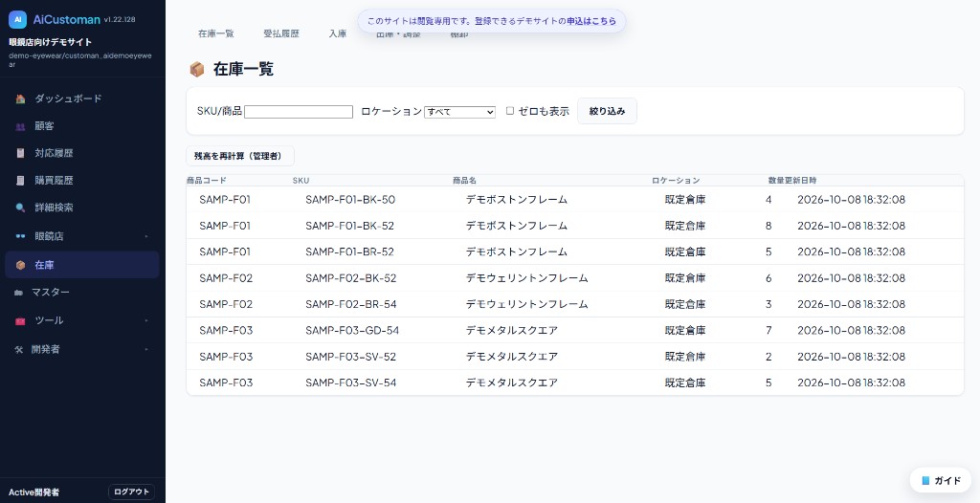The height and width of the screenshot is (503, 980).
Task: Click the Active開発者 user label
Action: 33,492
